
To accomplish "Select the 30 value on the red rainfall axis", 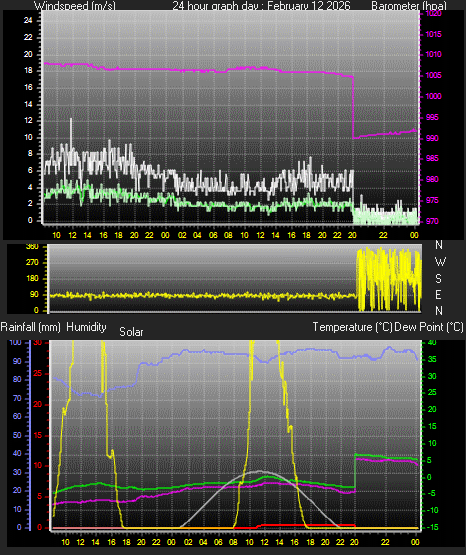I will pos(38,343).
